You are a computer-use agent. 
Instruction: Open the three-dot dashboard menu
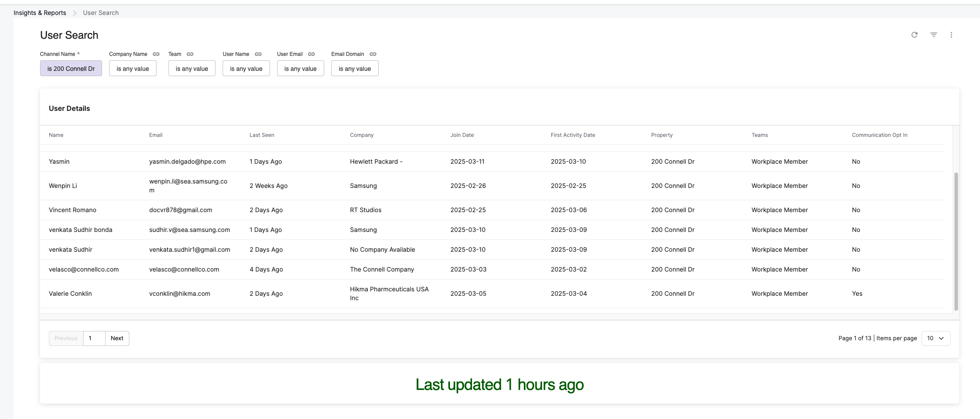coord(951,35)
